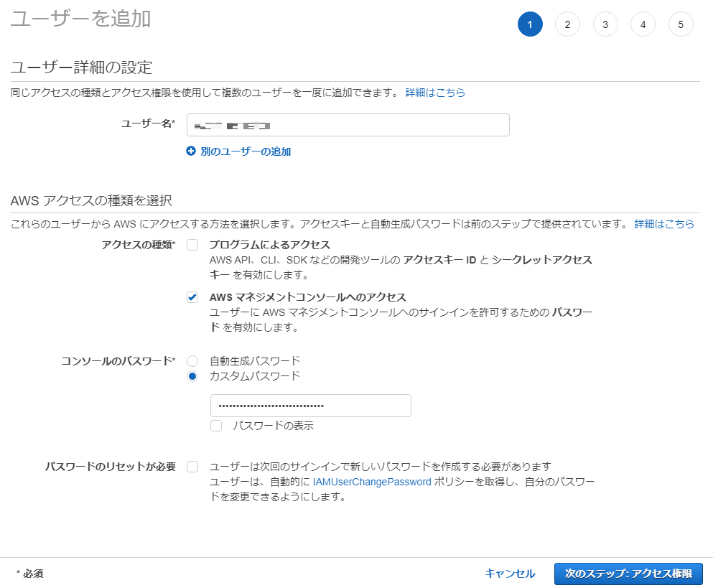Image resolution: width=713 pixels, height=588 pixels.
Task: Click the コンソールのパスワード label
Action: click(118, 361)
